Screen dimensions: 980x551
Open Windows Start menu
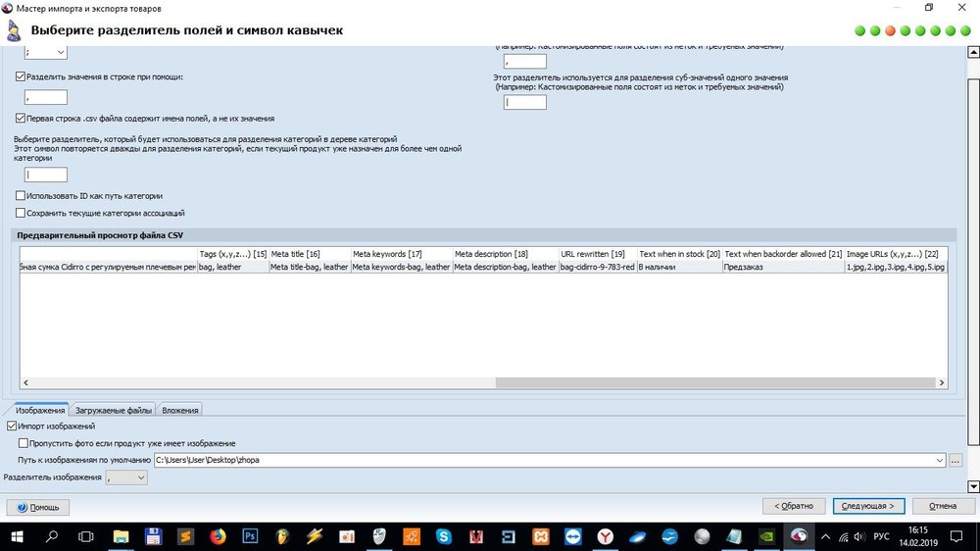17,536
